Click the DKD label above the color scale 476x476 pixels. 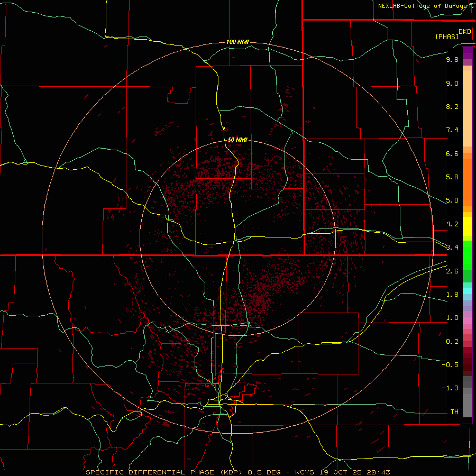(465, 32)
